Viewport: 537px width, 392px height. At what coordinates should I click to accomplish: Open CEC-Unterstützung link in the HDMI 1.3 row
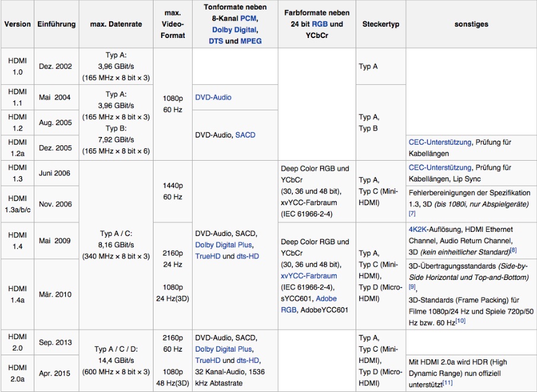[x=440, y=168]
